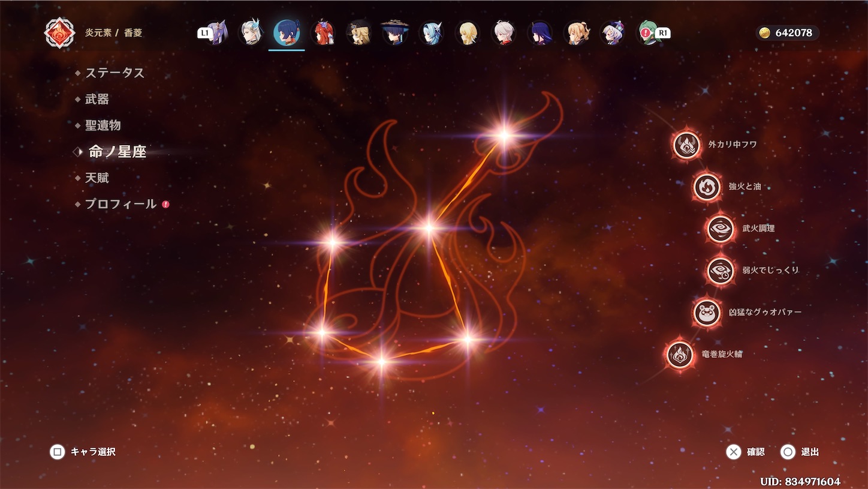Screen dimensions: 868x489
Task: Select the blonde ponytail Jean portrait
Action: tap(576, 32)
